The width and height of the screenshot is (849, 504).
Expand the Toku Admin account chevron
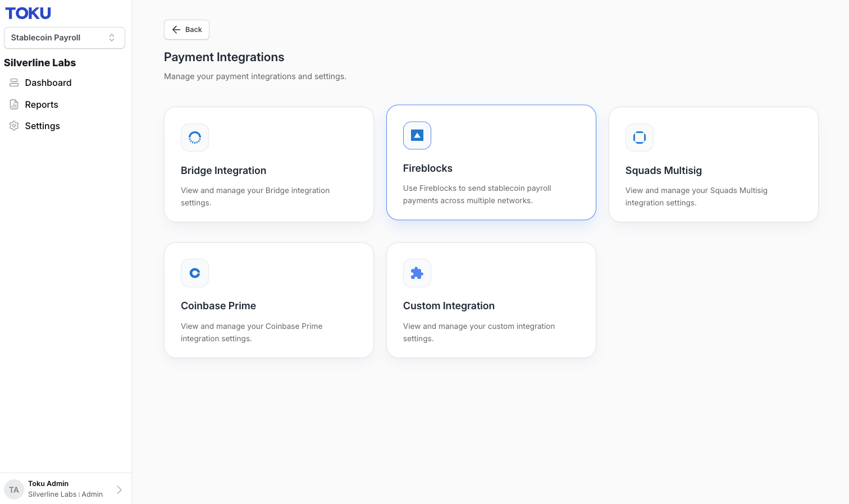click(x=119, y=489)
